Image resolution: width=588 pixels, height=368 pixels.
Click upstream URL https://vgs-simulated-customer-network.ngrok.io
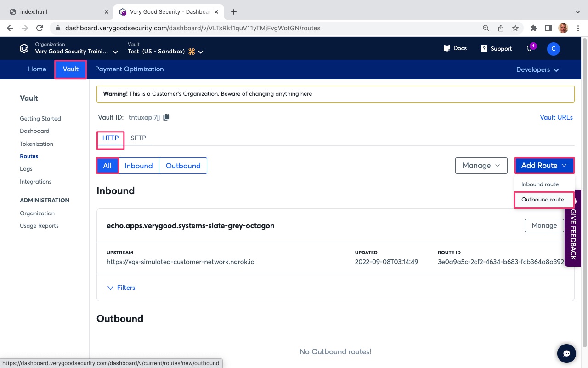tap(181, 262)
